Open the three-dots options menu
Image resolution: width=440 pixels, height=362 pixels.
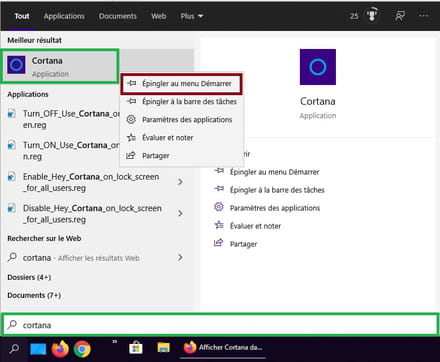[x=424, y=16]
